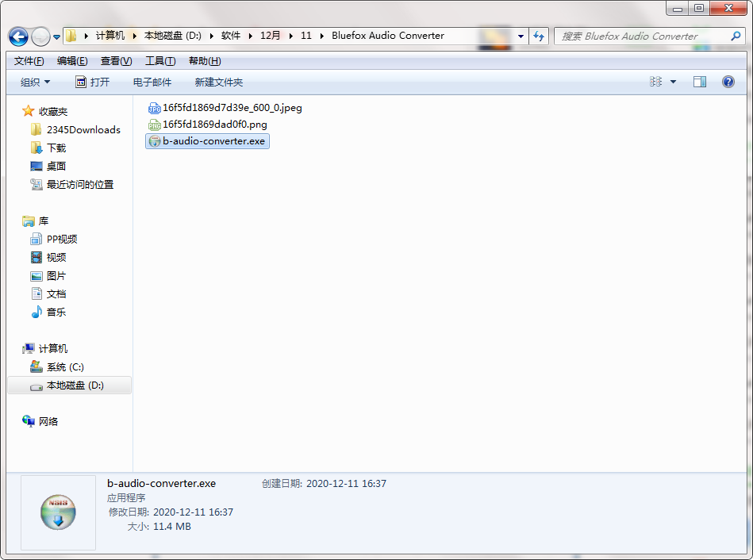The width and height of the screenshot is (753, 560).
Task: Expand the address bar history dropdown
Action: point(521,36)
